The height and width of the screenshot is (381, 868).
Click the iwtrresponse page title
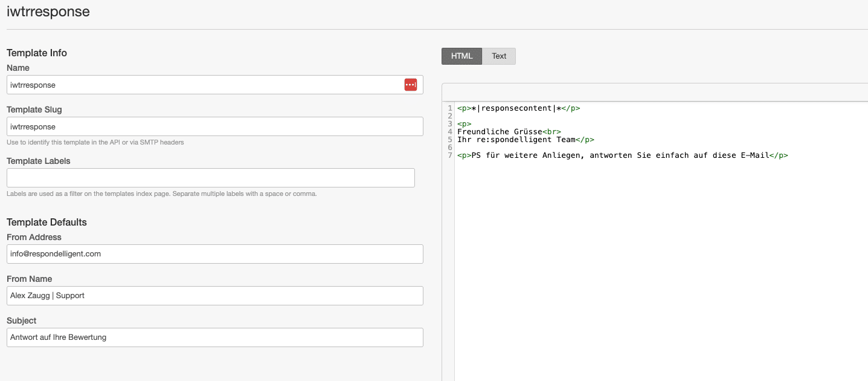48,11
